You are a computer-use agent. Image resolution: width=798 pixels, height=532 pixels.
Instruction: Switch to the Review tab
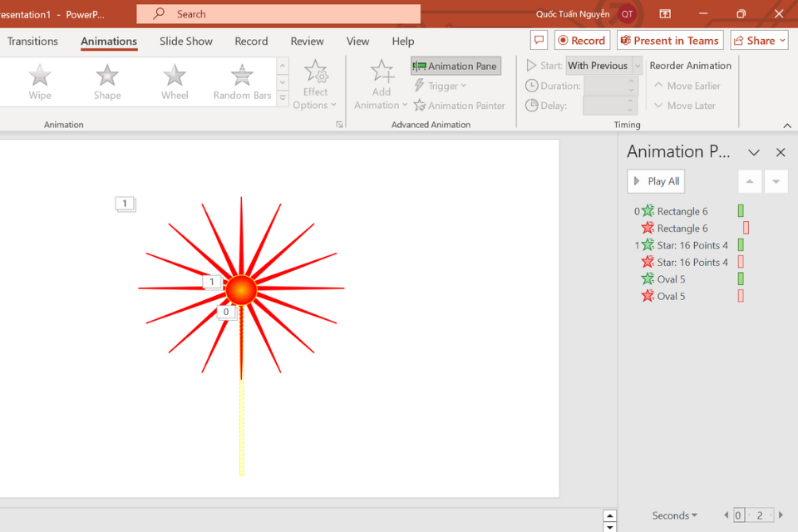(307, 42)
